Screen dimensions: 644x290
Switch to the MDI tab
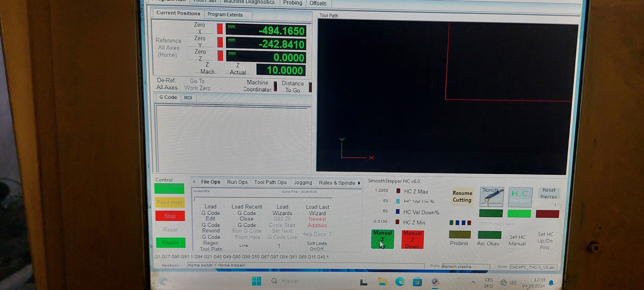(x=188, y=98)
